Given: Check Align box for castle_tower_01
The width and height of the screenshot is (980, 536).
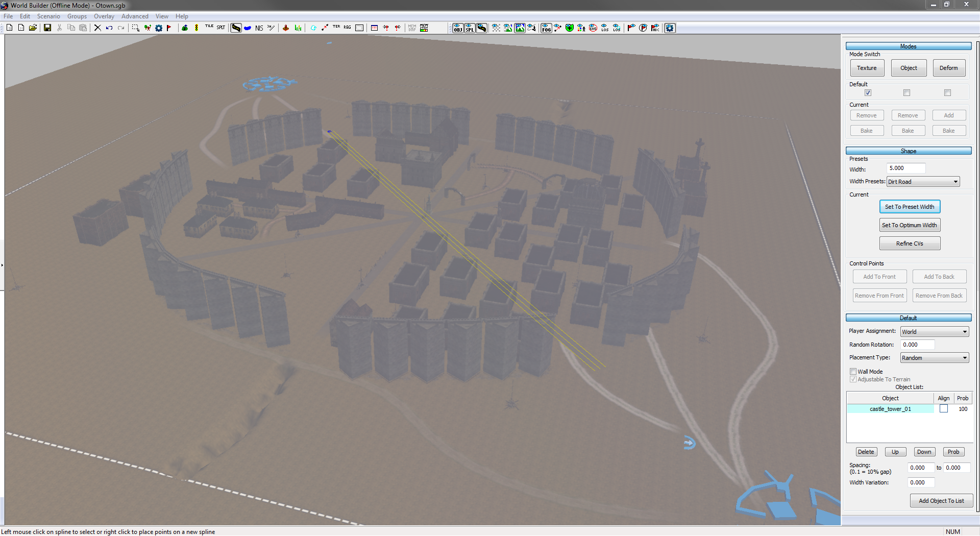Looking at the screenshot, I should pos(944,409).
